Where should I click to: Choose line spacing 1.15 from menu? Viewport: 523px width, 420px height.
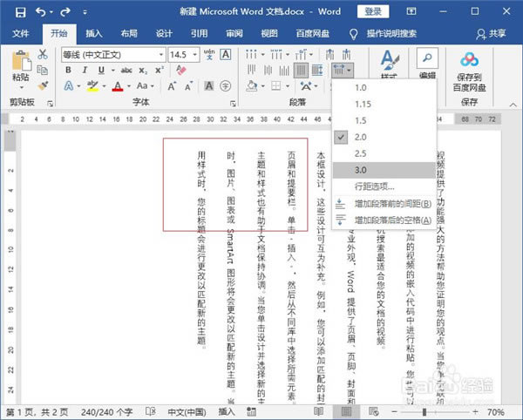tap(384, 104)
